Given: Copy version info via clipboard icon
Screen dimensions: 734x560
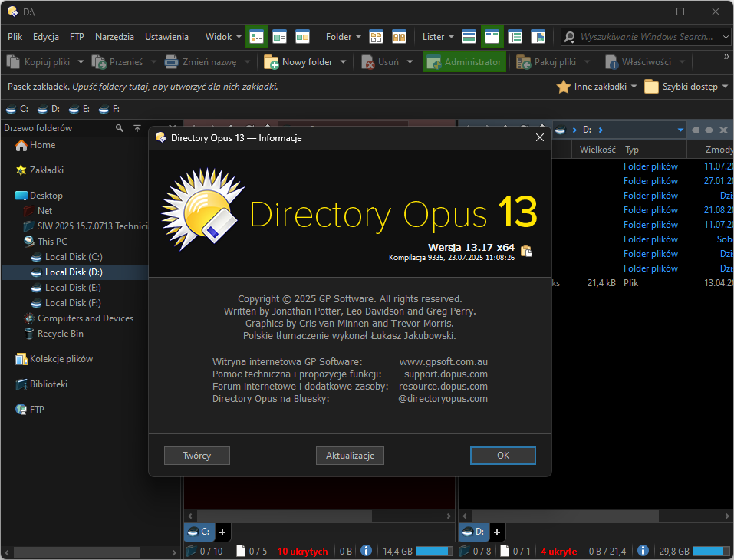Looking at the screenshot, I should click(x=527, y=252).
